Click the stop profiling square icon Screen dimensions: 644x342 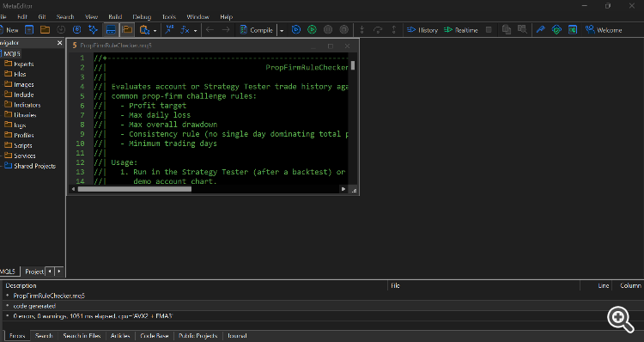[x=489, y=29]
